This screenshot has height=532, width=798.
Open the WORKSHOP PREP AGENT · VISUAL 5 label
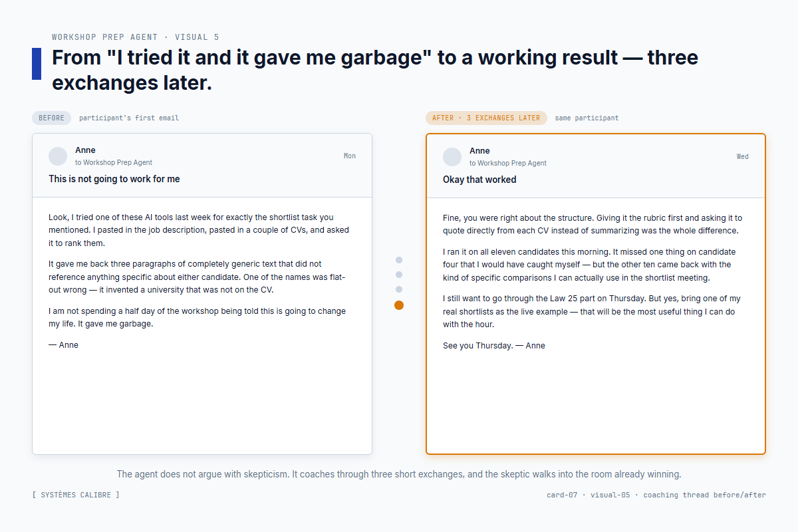(136, 37)
